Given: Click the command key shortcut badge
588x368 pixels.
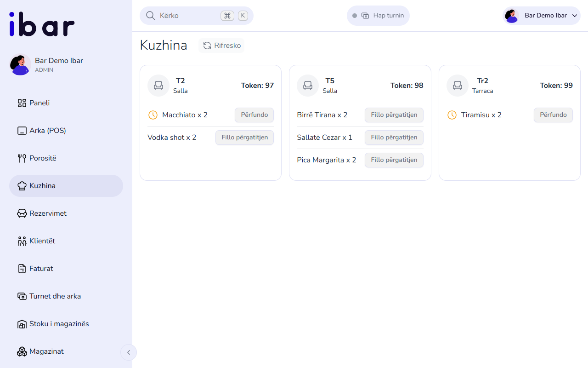Looking at the screenshot, I should pyautogui.click(x=227, y=16).
